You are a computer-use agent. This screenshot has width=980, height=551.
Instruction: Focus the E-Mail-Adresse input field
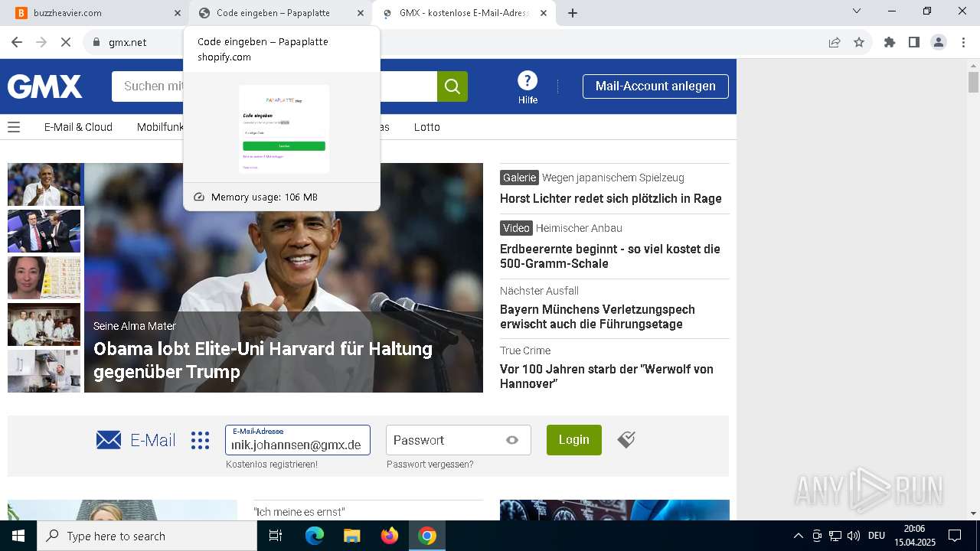[298, 440]
